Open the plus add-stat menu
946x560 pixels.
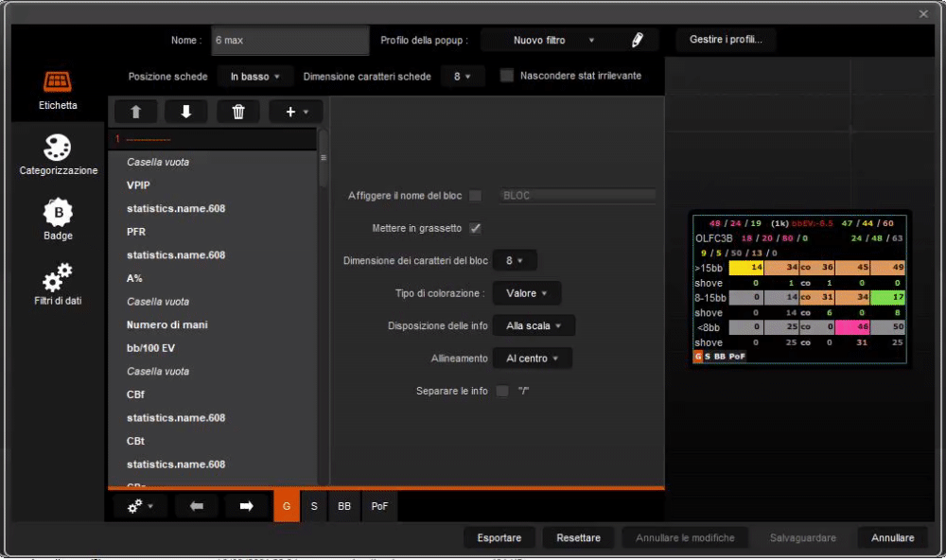click(296, 112)
